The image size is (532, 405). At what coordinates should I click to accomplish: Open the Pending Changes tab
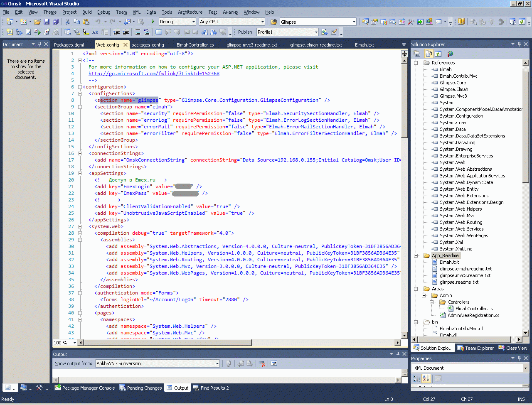140,388
